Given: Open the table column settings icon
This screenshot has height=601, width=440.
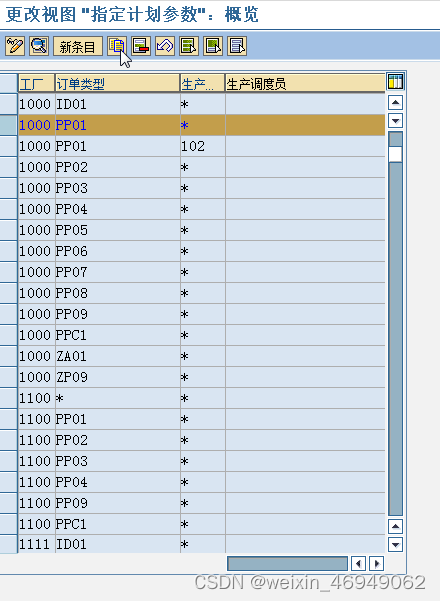Looking at the screenshot, I should point(395,82).
